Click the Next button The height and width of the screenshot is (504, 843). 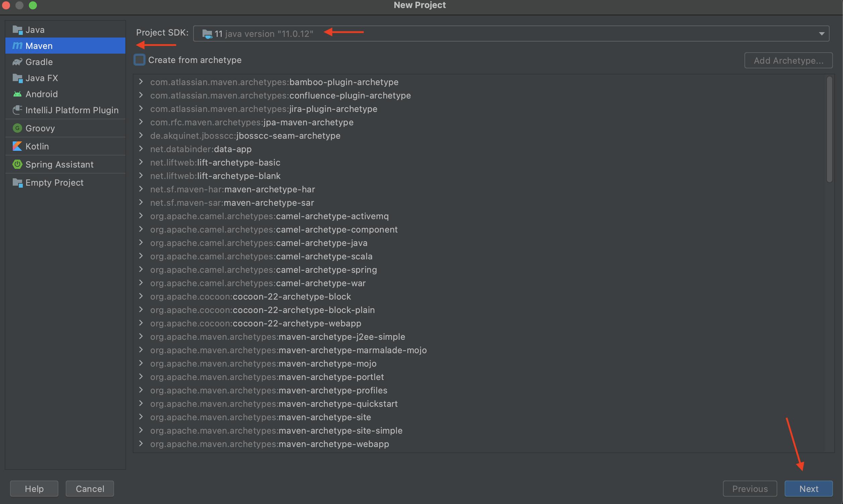[808, 488]
